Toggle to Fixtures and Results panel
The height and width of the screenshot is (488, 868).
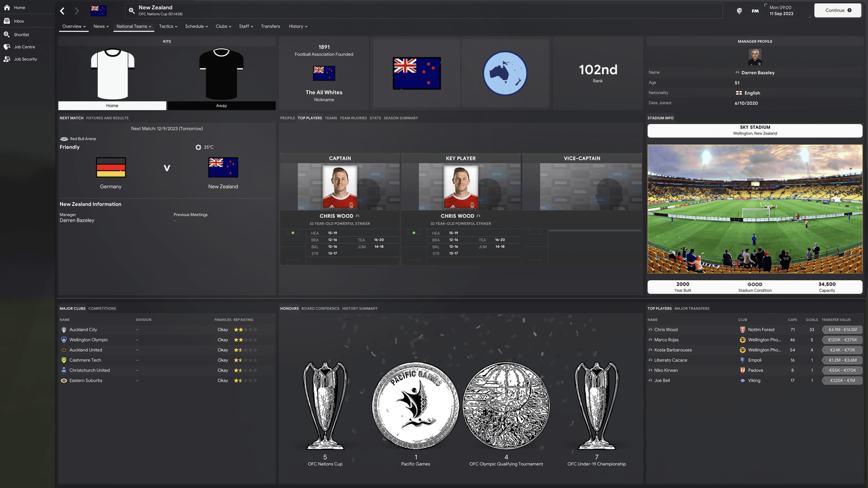107,118
